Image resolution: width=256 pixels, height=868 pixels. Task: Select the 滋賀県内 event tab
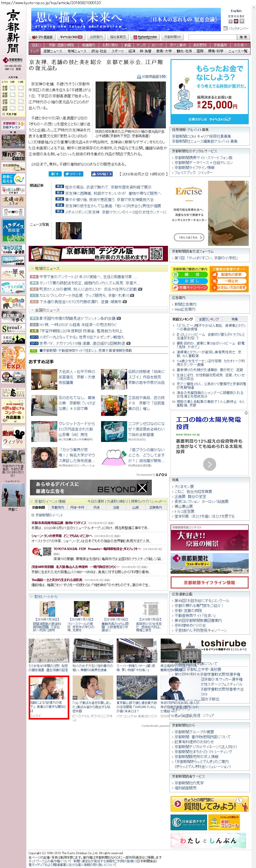155,508
